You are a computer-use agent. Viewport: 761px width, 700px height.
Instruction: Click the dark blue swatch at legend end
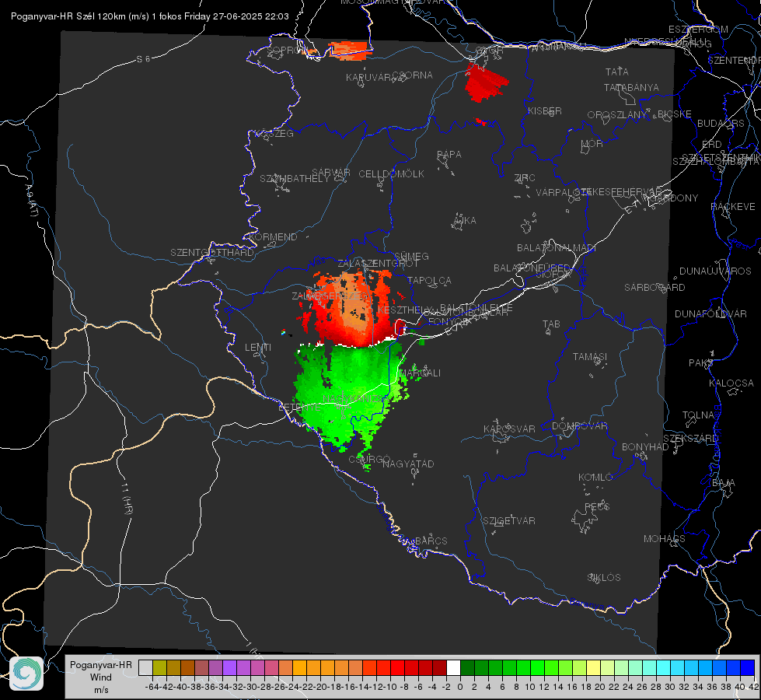[748, 667]
